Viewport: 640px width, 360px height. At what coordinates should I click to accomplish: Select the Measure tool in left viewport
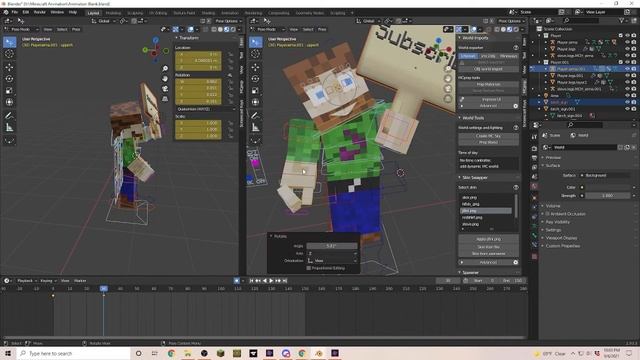click(9, 128)
